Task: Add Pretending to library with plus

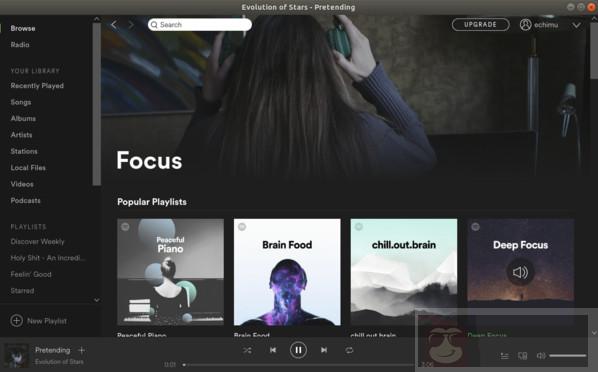Action: coord(81,350)
